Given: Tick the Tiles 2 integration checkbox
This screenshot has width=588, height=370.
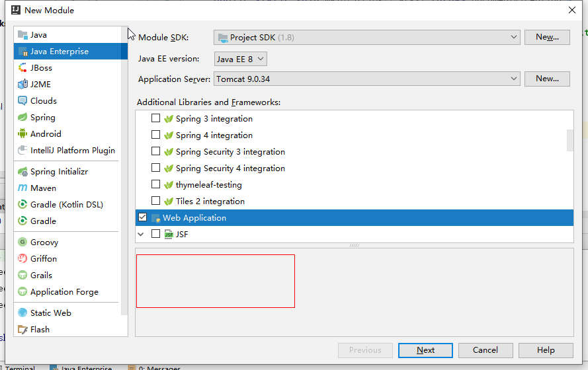Looking at the screenshot, I should click(155, 201).
